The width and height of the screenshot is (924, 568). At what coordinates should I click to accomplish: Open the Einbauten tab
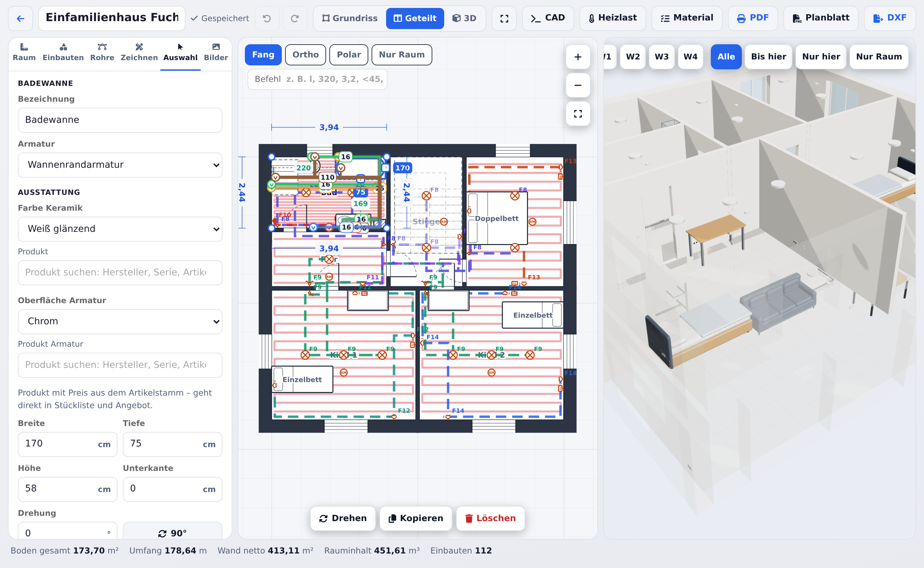point(63,52)
